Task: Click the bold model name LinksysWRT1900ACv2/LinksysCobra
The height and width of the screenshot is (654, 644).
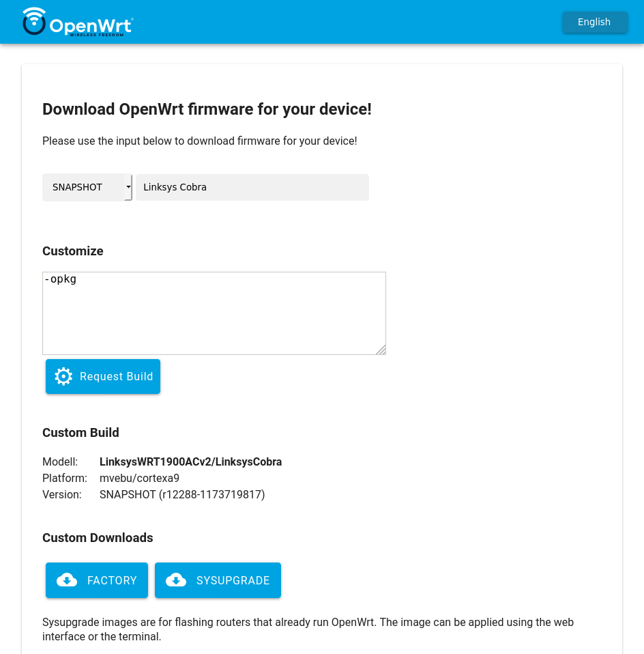Action: pyautogui.click(x=190, y=461)
